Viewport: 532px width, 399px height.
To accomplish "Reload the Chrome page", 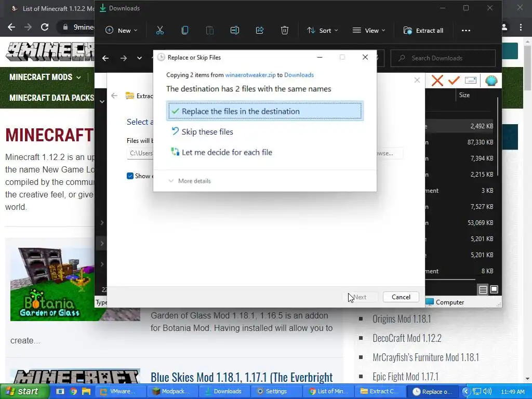I will [x=45, y=27].
